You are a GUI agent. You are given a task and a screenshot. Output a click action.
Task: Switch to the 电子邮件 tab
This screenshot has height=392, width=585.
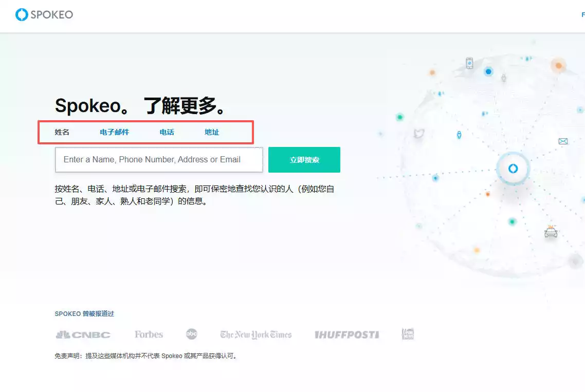coord(114,132)
